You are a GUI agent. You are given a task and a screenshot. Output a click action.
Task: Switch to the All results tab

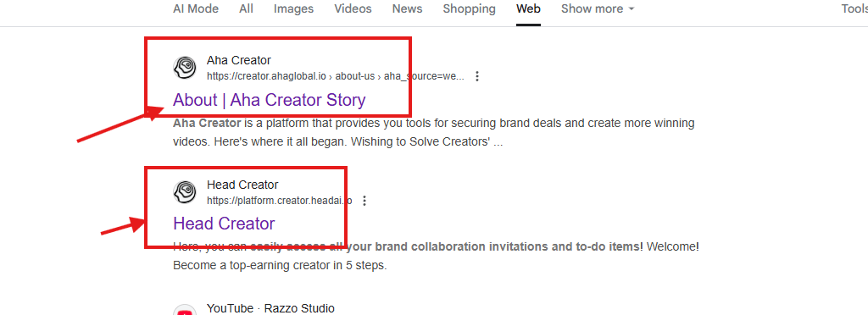(247, 8)
